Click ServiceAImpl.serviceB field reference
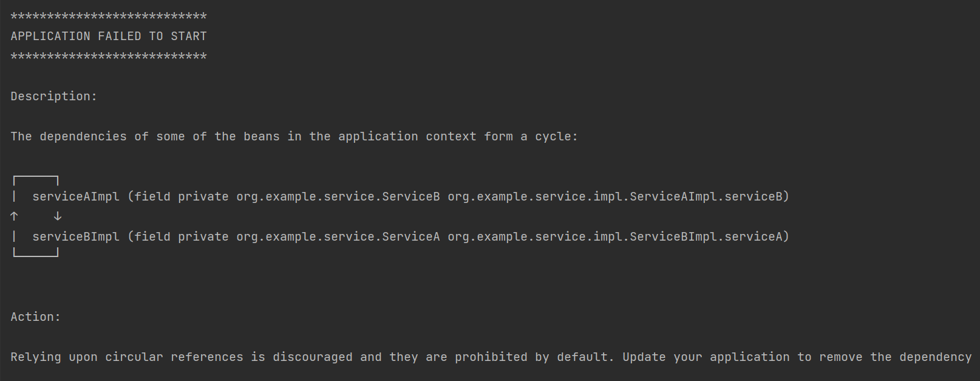The width and height of the screenshot is (980, 381). pos(706,196)
